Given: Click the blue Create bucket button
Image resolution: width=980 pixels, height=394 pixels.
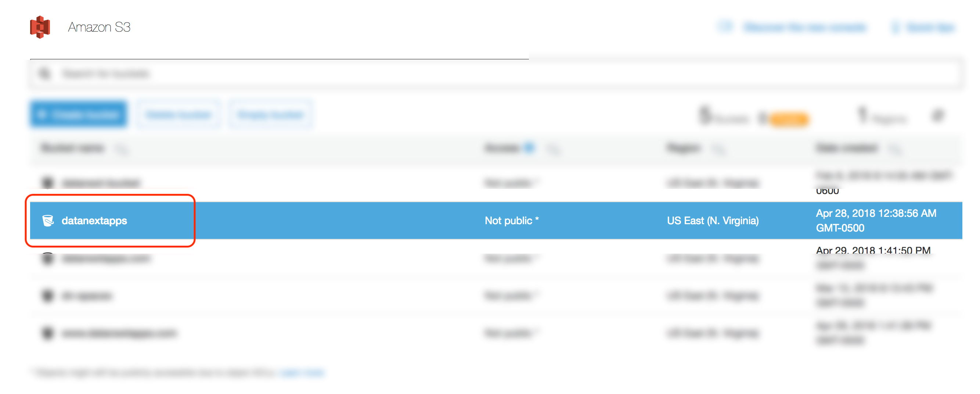Looking at the screenshot, I should [79, 115].
